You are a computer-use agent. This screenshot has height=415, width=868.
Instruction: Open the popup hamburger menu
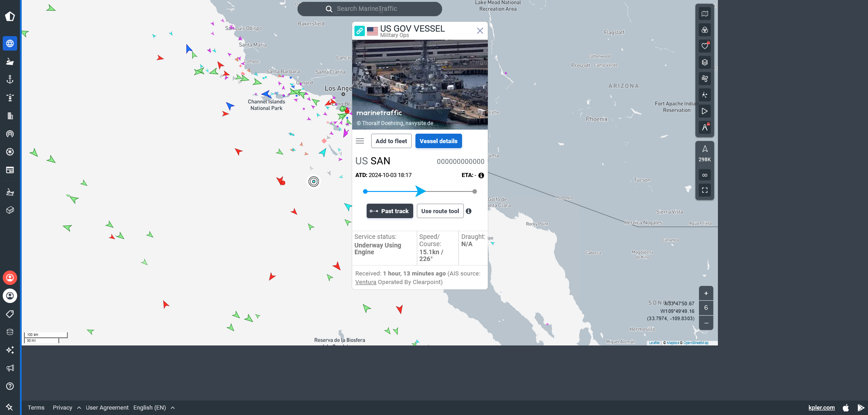coord(360,141)
